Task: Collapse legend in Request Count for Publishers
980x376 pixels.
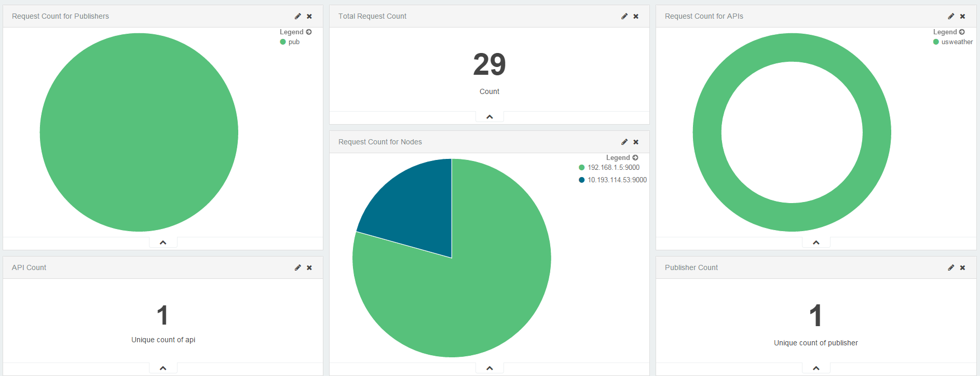Action: pos(309,32)
